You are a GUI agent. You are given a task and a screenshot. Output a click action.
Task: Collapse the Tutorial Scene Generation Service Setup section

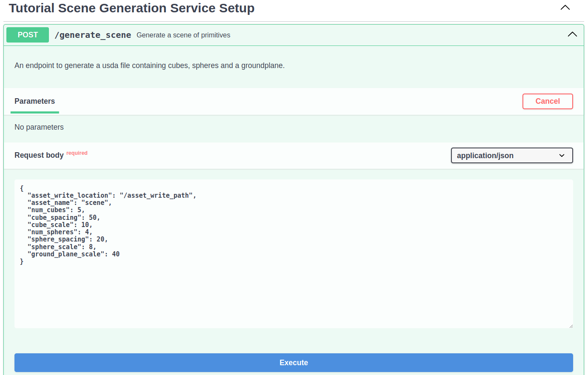(565, 7)
